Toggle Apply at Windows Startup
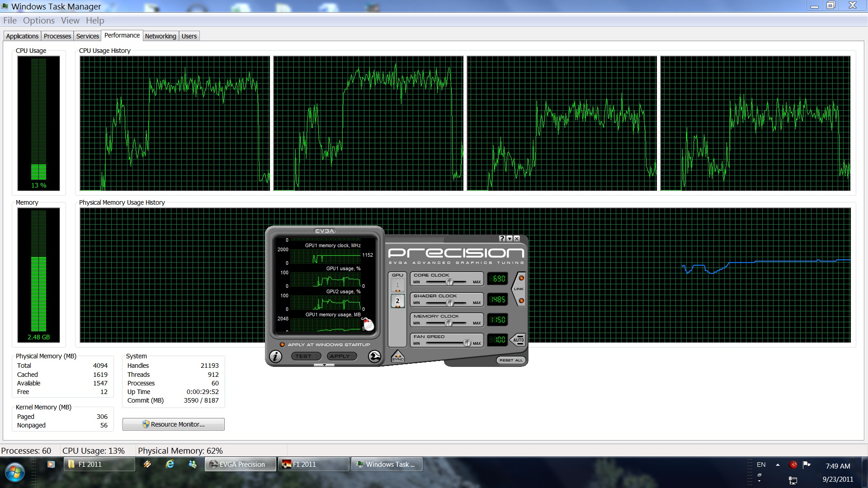 pos(282,344)
